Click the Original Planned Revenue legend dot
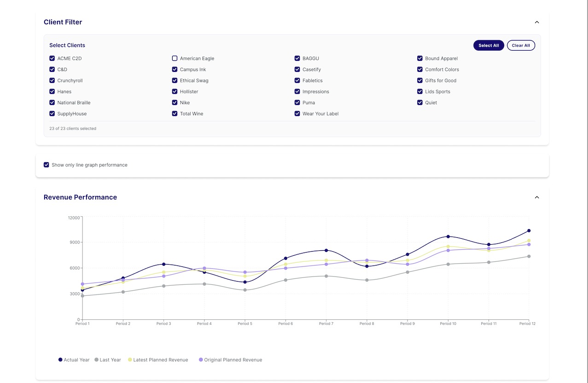 click(201, 359)
